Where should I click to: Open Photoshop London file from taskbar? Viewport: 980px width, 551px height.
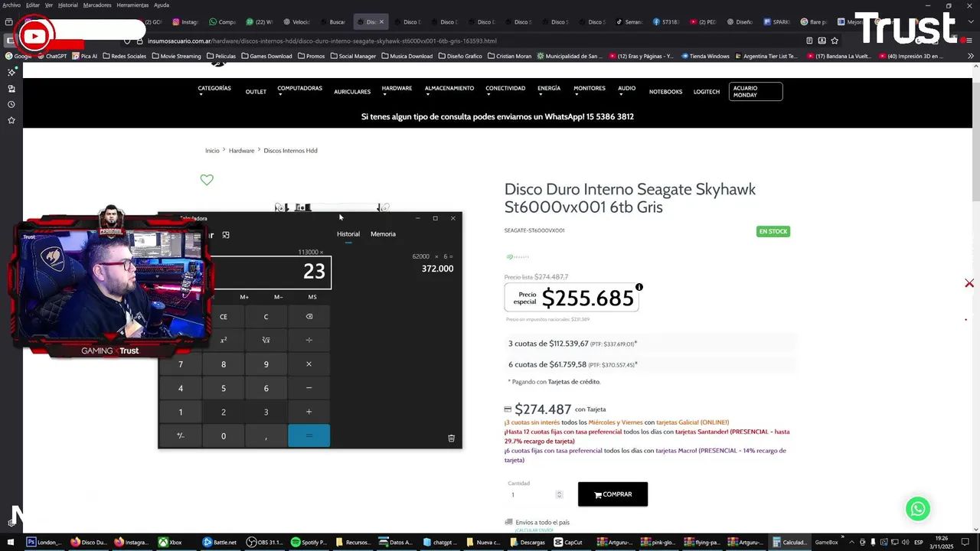click(x=44, y=542)
